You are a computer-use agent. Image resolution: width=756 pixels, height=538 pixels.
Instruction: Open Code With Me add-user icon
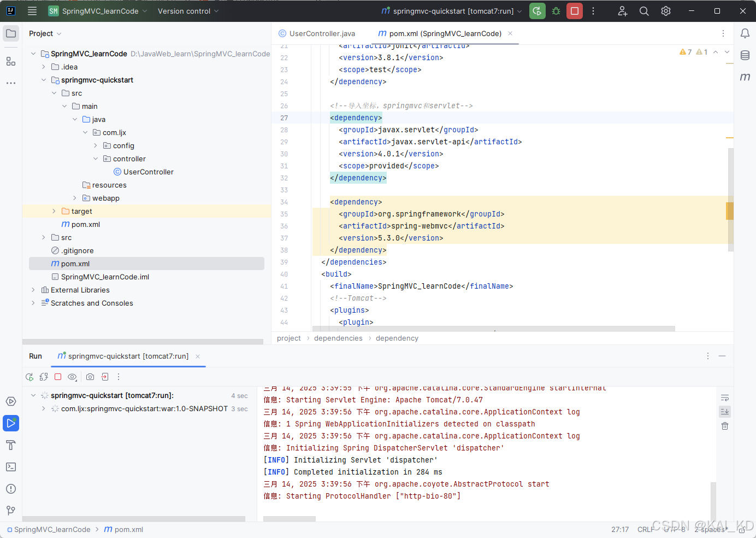pyautogui.click(x=623, y=11)
